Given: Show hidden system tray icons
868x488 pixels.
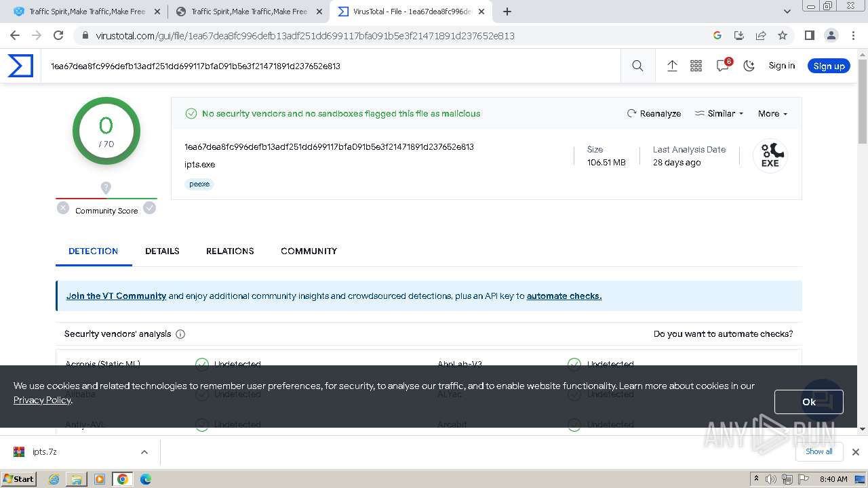Looking at the screenshot, I should tap(756, 479).
